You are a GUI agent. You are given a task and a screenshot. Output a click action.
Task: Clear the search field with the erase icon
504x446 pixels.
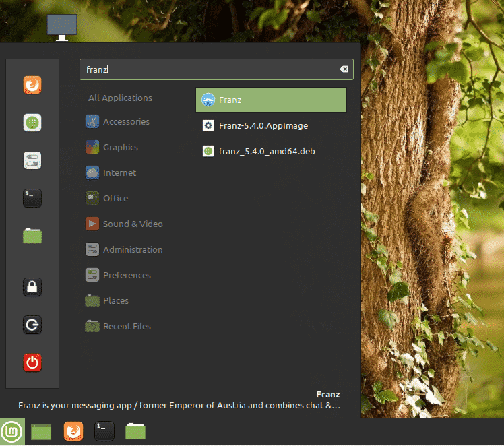tap(344, 69)
